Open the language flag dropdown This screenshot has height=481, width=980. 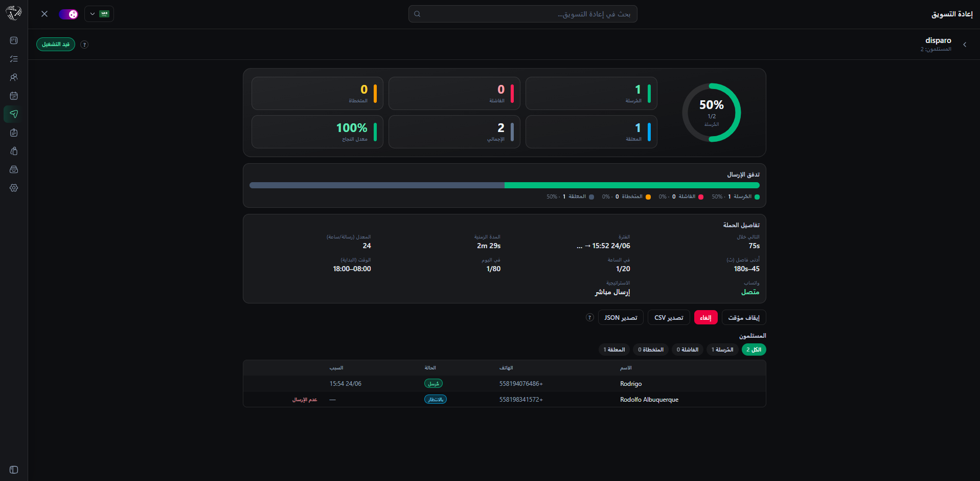tap(99, 14)
